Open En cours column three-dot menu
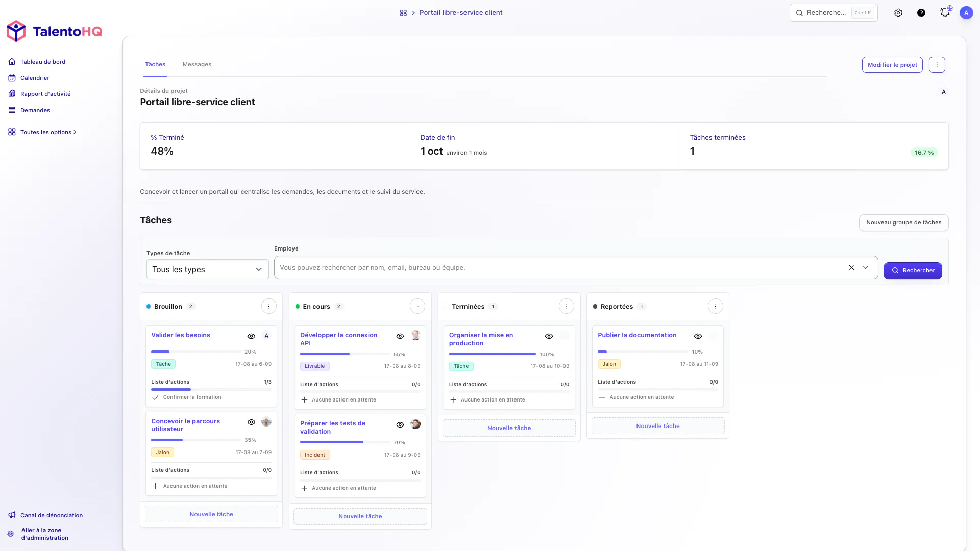 point(418,307)
